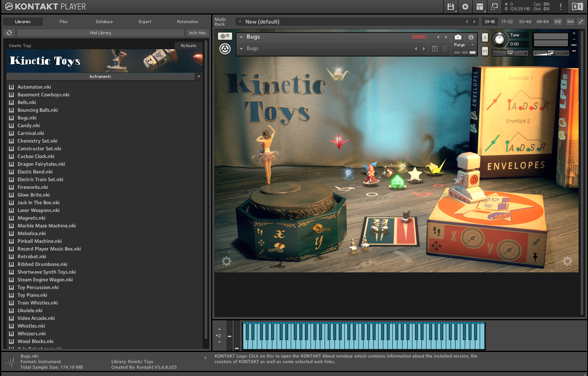Solo the Bugs instrument (S button)
Screen dimensions: 588x376
485,38
